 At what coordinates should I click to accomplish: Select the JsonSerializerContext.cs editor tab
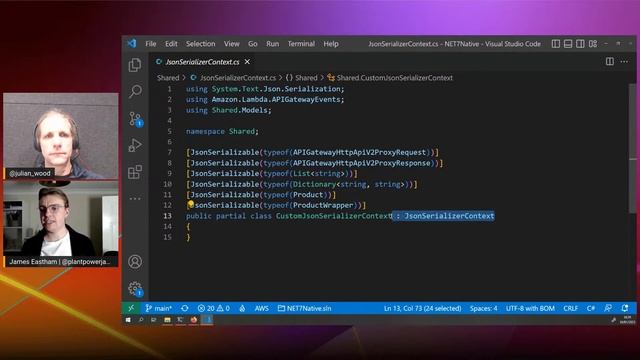coord(202,62)
